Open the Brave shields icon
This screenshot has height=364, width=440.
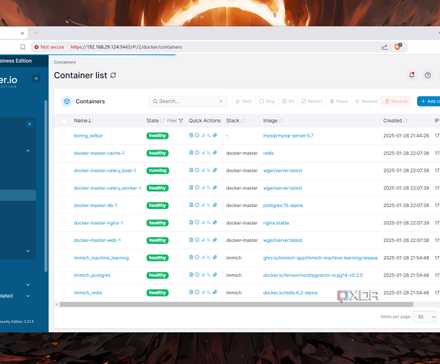398,47
